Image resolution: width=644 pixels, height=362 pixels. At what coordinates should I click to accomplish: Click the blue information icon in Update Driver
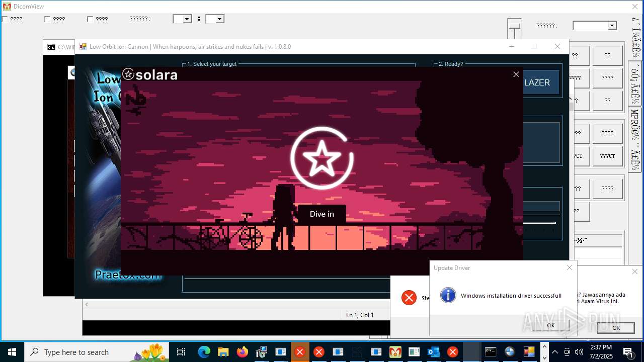[448, 295]
